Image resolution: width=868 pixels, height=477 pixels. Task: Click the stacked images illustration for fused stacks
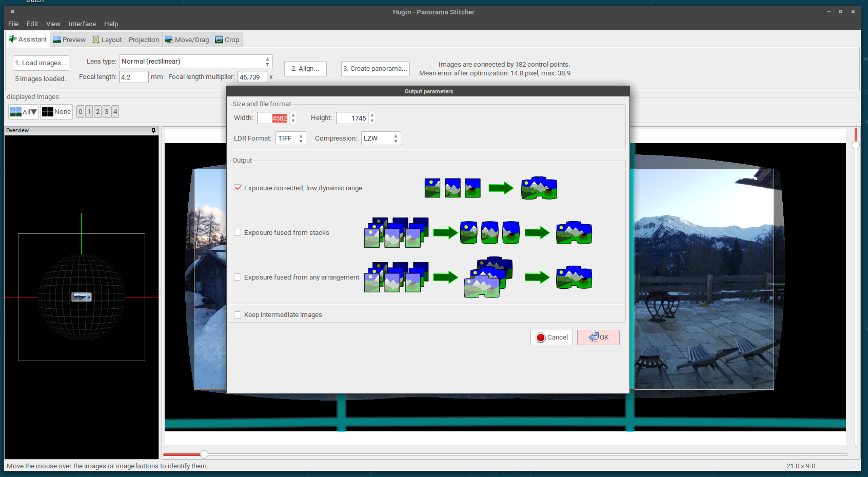tap(396, 233)
